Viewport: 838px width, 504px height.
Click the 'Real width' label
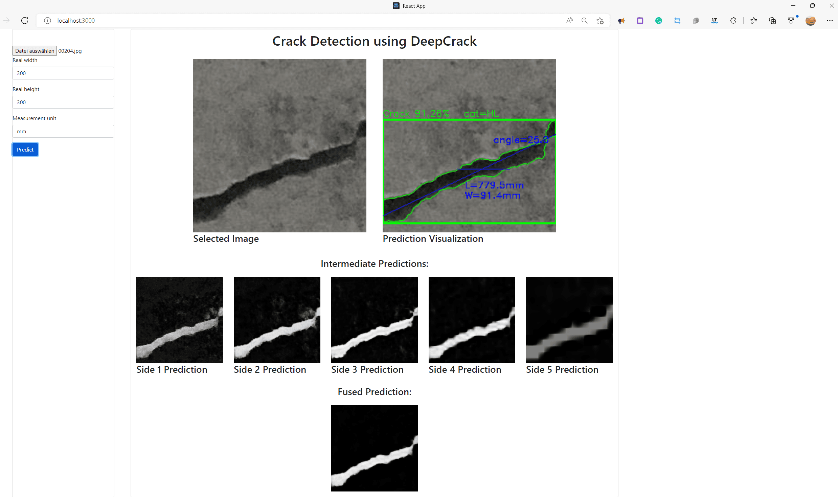[25, 60]
